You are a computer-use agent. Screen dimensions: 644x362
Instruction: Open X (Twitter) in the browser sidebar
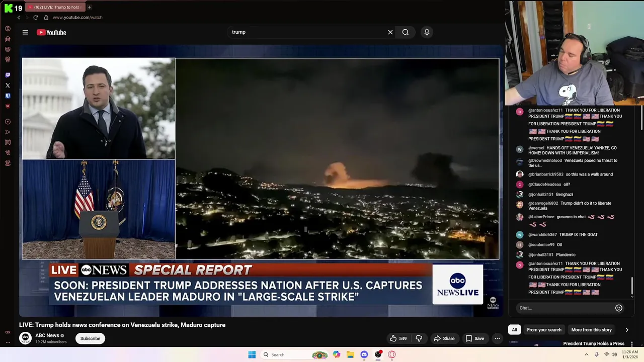tap(8, 85)
